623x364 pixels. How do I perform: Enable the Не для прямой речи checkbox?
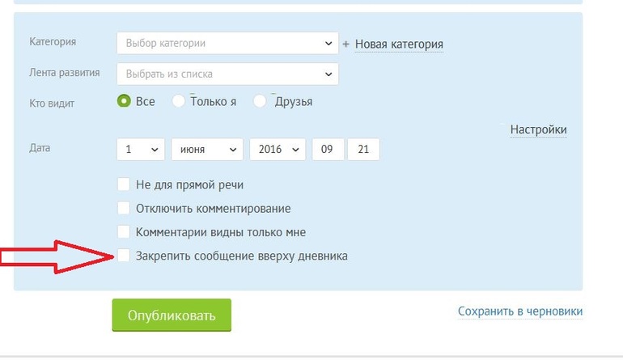[124, 184]
